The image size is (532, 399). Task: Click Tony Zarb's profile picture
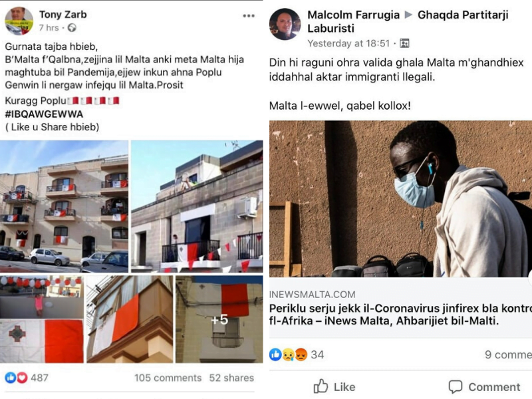[x=19, y=21]
